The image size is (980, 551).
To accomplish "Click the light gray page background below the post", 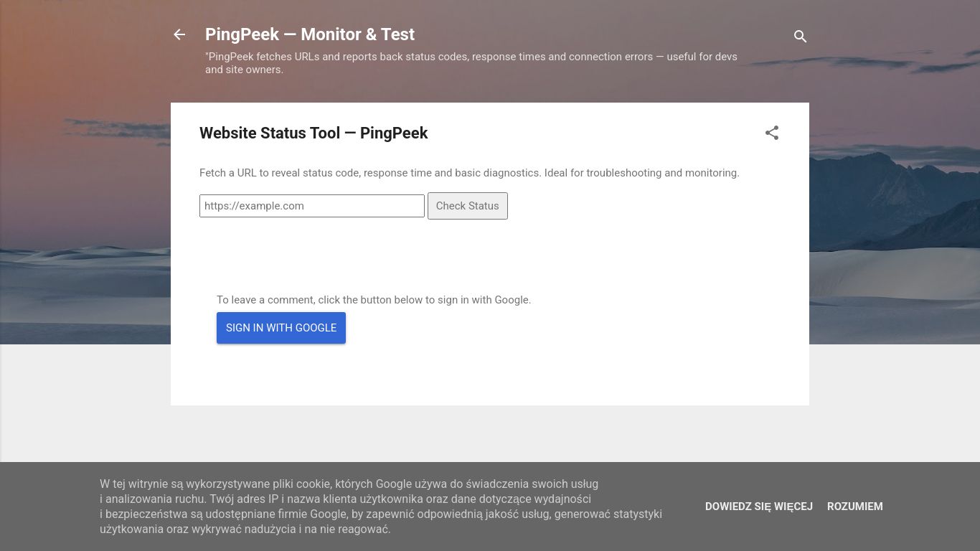I will 488,434.
